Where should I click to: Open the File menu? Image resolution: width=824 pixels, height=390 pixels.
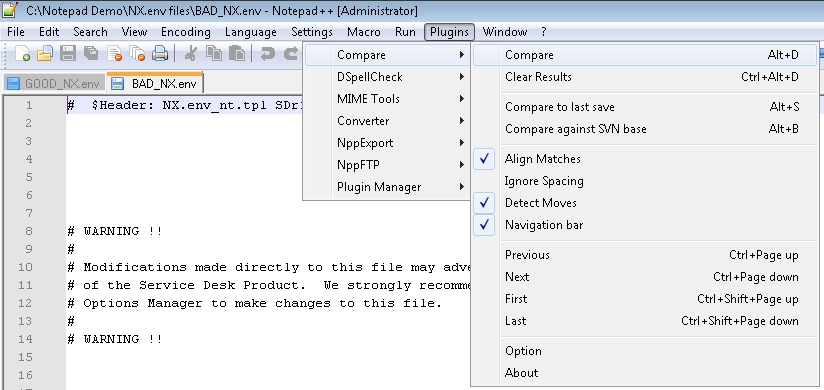pyautogui.click(x=16, y=32)
